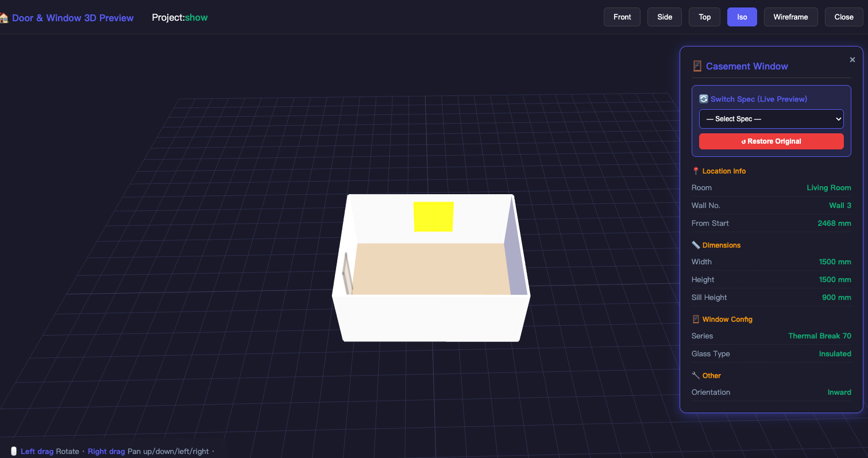Screen dimensions: 868x458
Task: Click the "Insulated" glass type value
Action: pos(835,354)
